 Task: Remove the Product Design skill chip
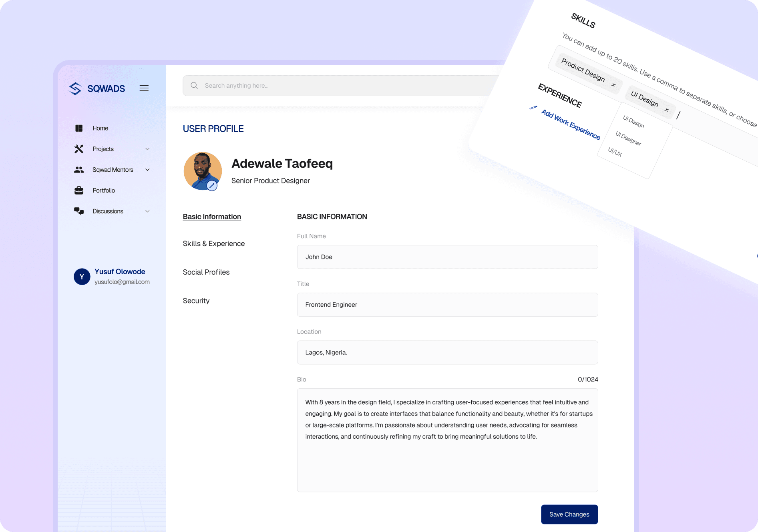614,85
